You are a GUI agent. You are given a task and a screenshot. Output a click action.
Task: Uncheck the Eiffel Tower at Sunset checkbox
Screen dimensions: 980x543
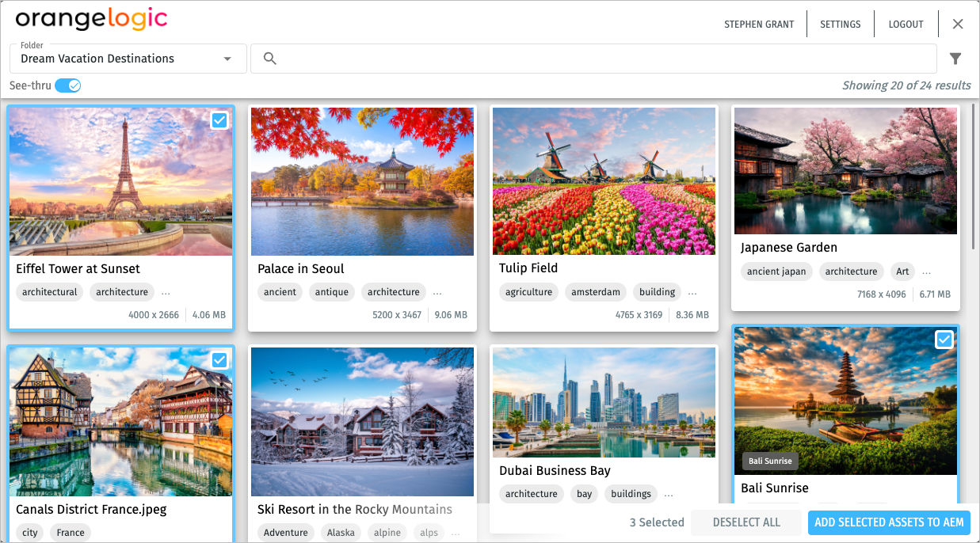click(219, 120)
